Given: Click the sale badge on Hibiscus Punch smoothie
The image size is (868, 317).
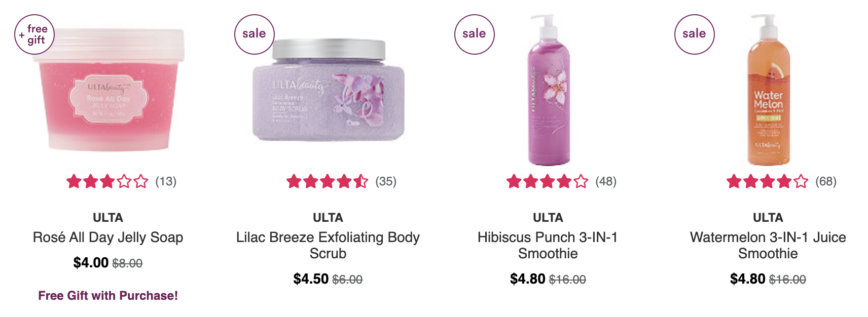Looking at the screenshot, I should (474, 34).
